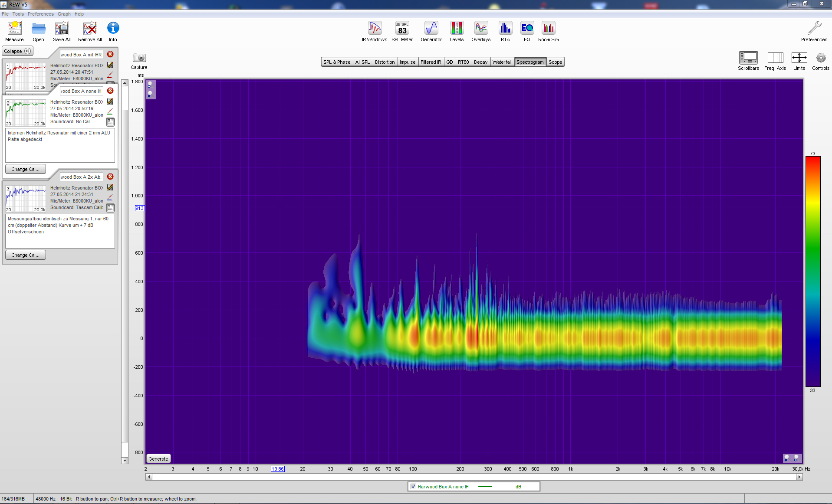
Task: Open the Overlays window
Action: 481,31
